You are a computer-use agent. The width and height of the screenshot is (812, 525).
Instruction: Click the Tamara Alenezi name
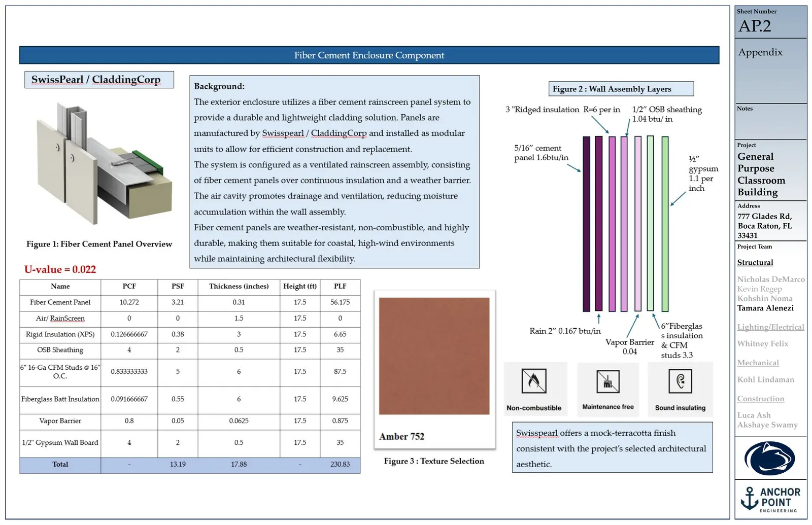[765, 308]
